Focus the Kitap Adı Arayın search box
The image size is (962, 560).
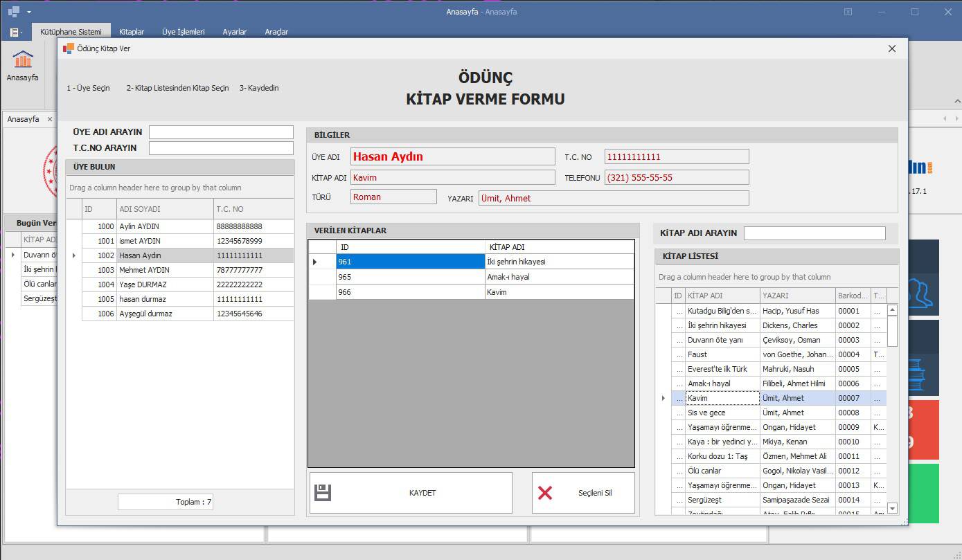click(814, 233)
